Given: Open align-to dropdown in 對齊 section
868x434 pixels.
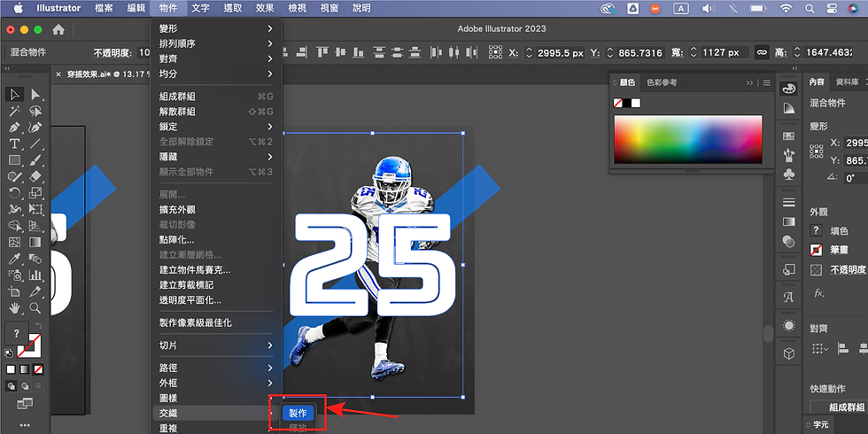Looking at the screenshot, I should tap(821, 349).
